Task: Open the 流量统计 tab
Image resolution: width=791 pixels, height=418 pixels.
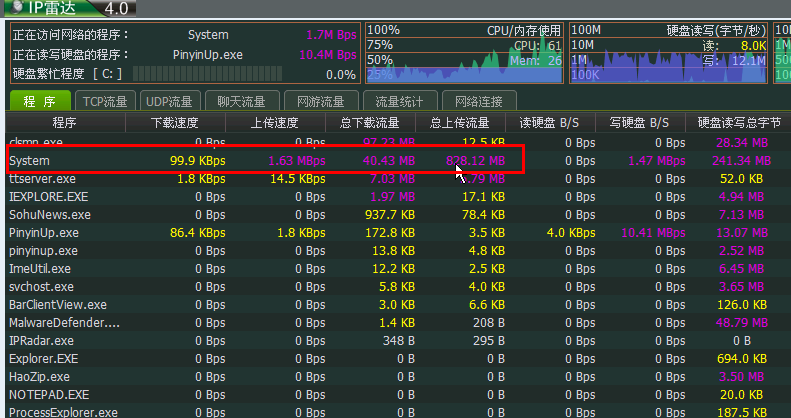Action: [x=399, y=101]
